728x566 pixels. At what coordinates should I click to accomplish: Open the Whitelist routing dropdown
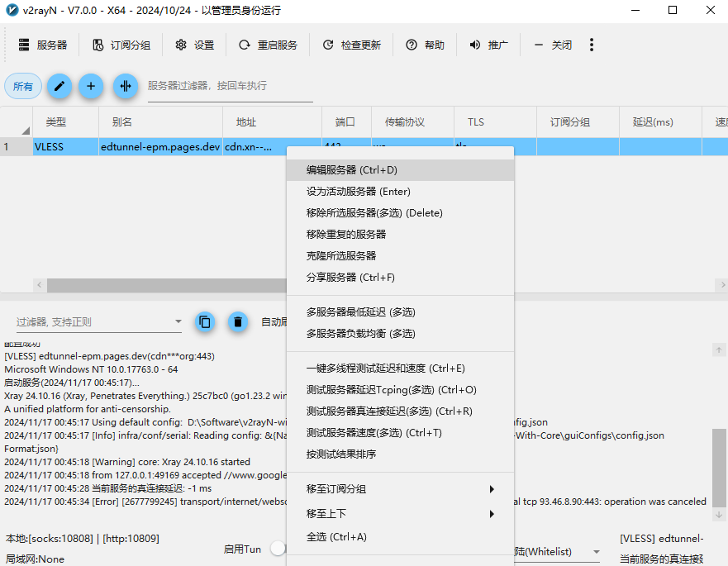557,552
